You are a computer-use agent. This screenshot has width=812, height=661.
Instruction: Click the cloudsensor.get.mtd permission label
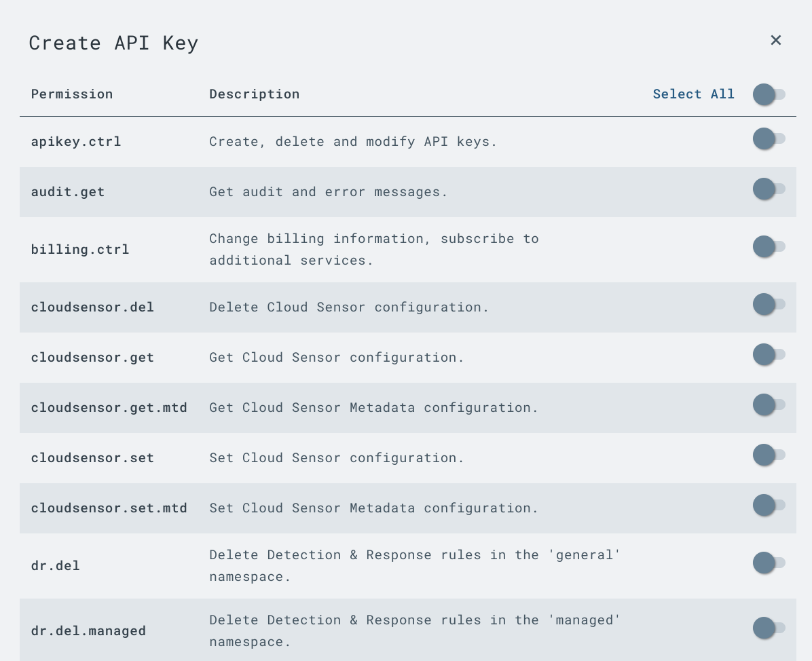[x=109, y=408]
